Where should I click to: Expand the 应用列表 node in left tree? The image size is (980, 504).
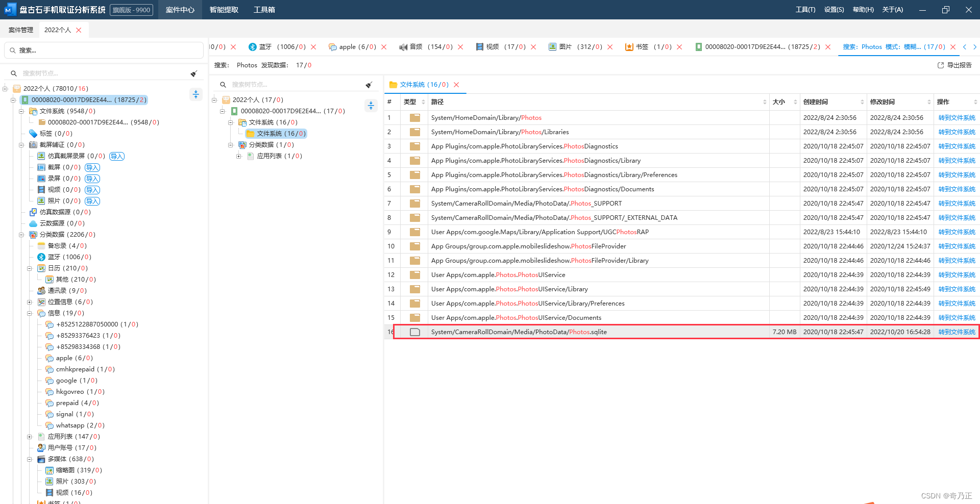(x=30, y=437)
